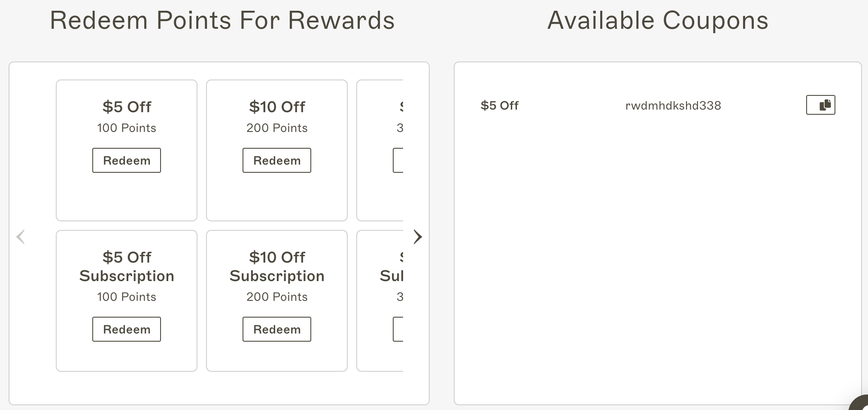The width and height of the screenshot is (868, 410).
Task: Redeem the $5 Off Subscription reward
Action: [x=127, y=329]
